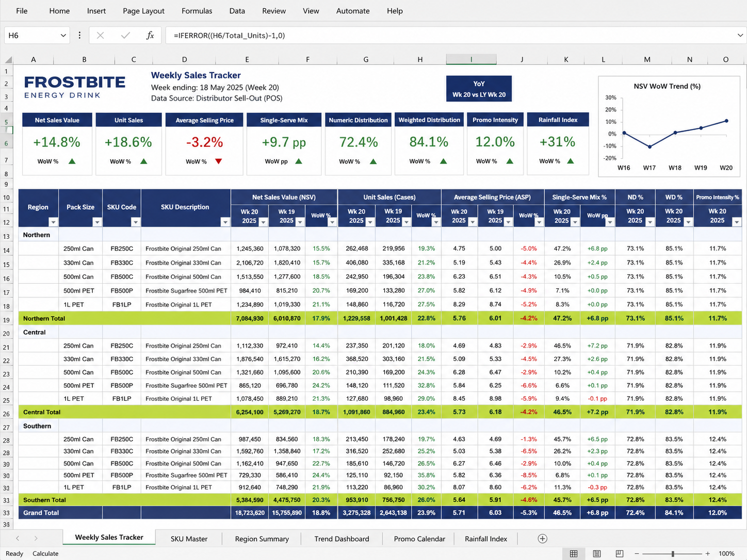Open the SKU Description filter dropdown

(x=225, y=222)
